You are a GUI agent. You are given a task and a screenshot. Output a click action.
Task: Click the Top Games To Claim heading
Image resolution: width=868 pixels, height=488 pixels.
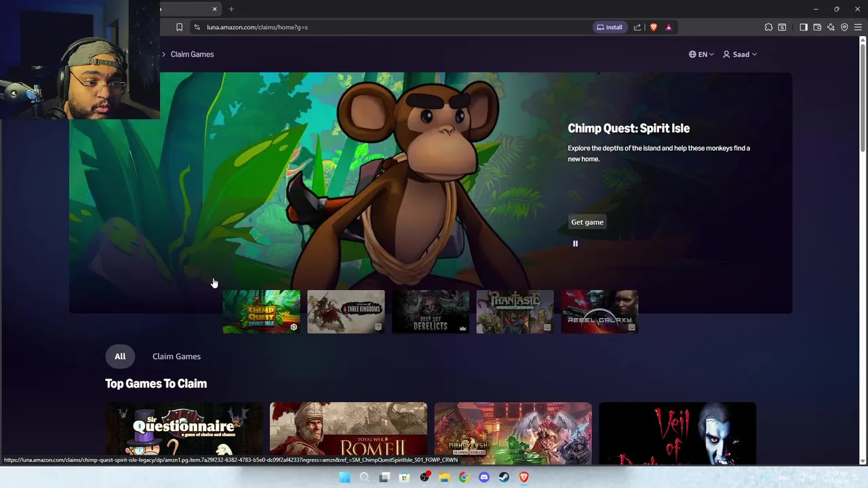156,384
